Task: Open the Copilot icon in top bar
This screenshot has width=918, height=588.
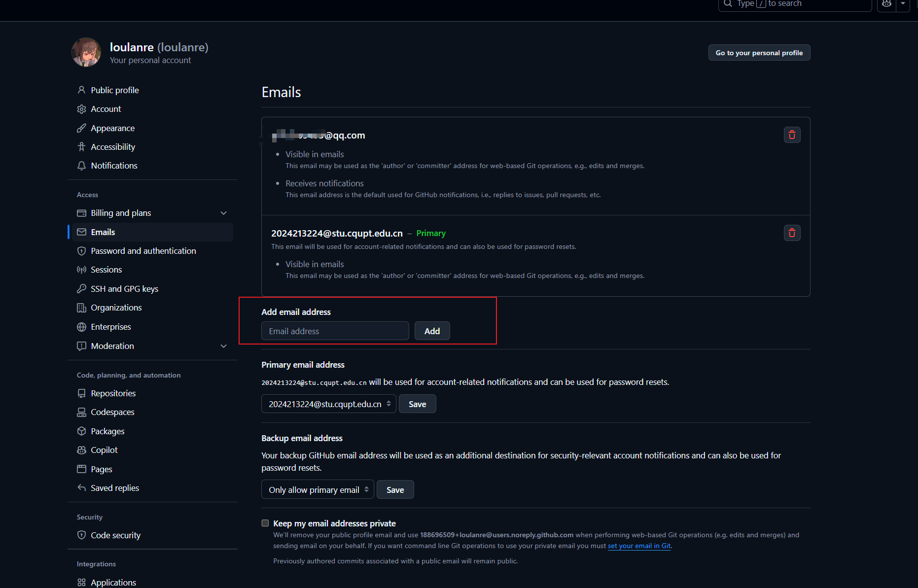Action: (x=886, y=4)
